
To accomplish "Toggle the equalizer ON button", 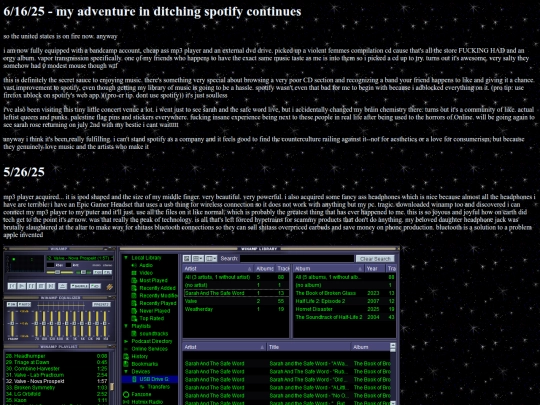I will pyautogui.click(x=12, y=304).
